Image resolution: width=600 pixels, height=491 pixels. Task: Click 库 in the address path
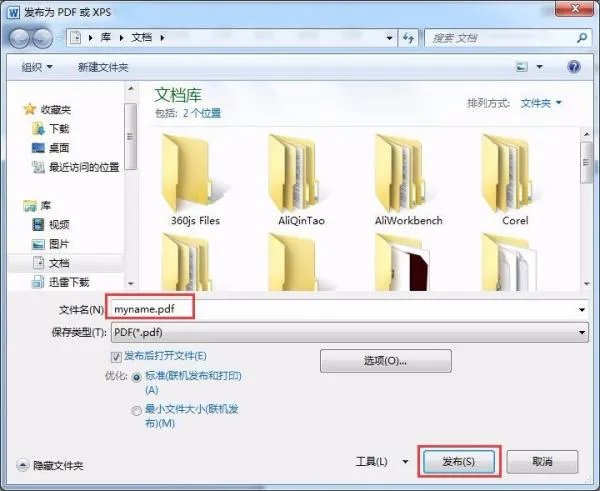[106, 38]
